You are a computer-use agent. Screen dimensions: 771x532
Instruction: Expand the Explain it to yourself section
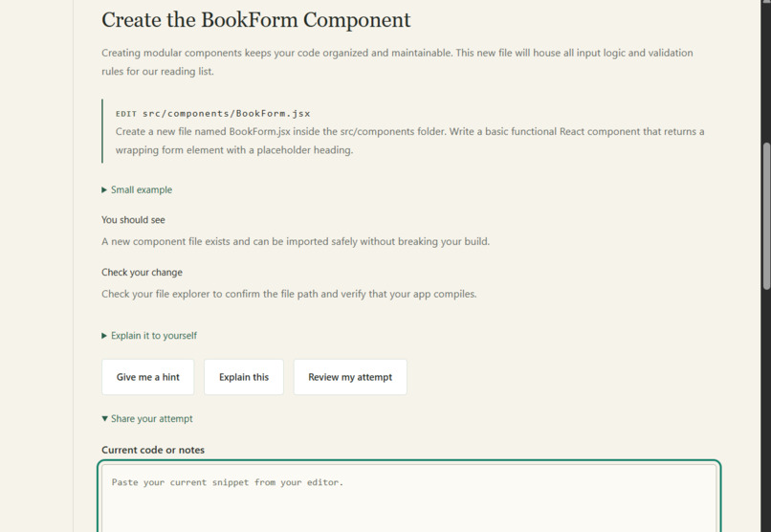click(x=149, y=335)
